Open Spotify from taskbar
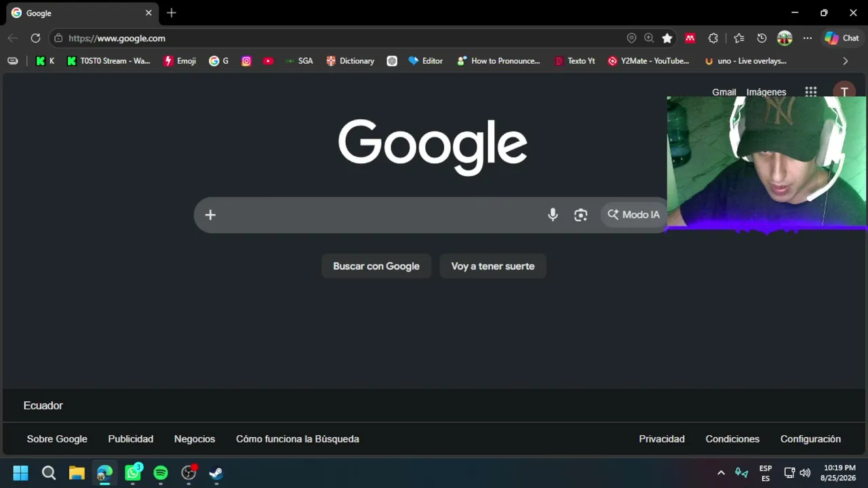The height and width of the screenshot is (488, 868). click(x=161, y=473)
